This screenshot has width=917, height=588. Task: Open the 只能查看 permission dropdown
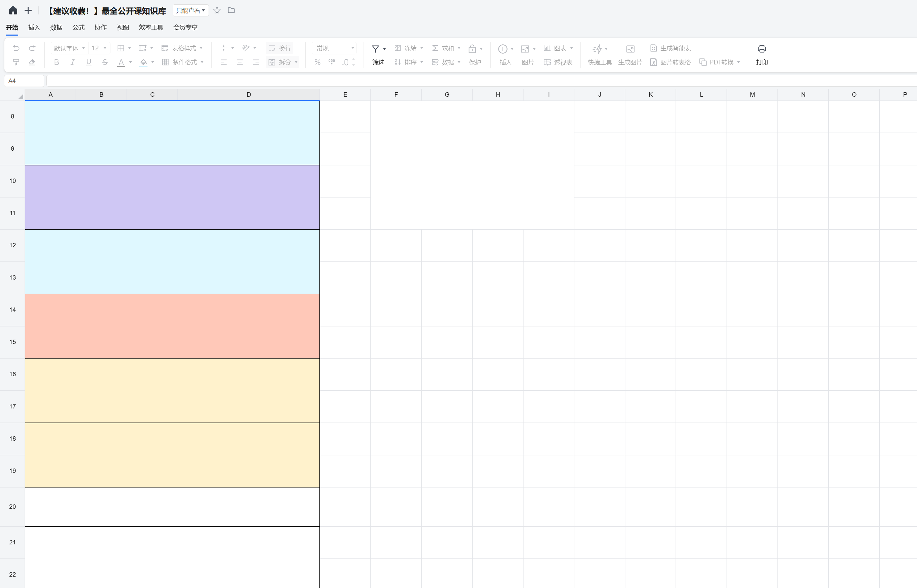190,10
